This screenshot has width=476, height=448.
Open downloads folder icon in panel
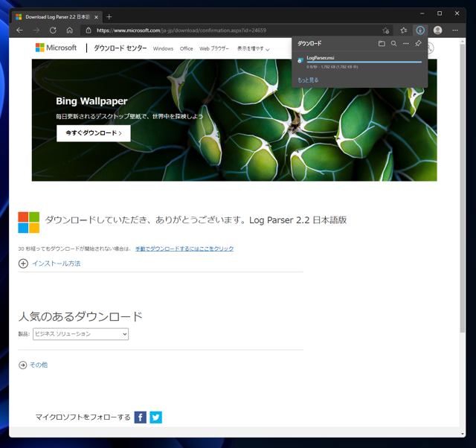coord(382,43)
